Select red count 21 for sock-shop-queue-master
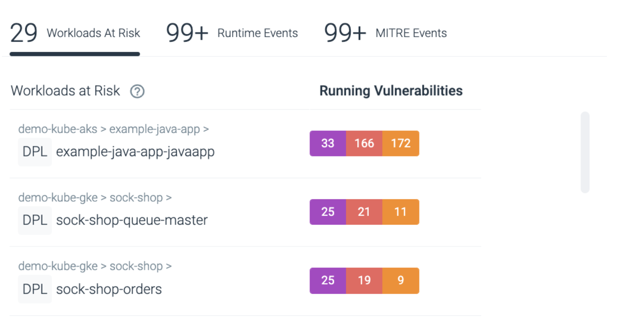Viewport: 644px width, 328px height. pos(364,212)
